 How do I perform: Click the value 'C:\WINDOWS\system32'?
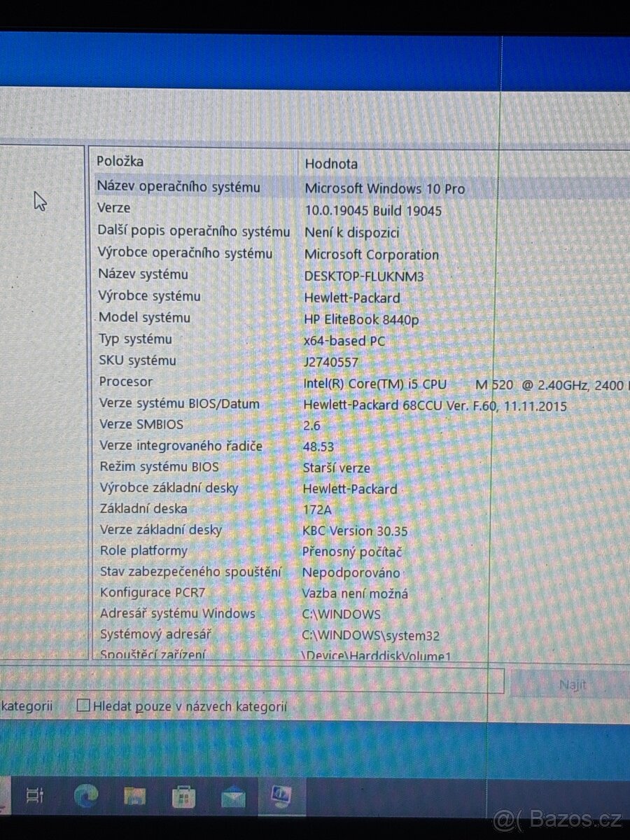click(x=371, y=636)
